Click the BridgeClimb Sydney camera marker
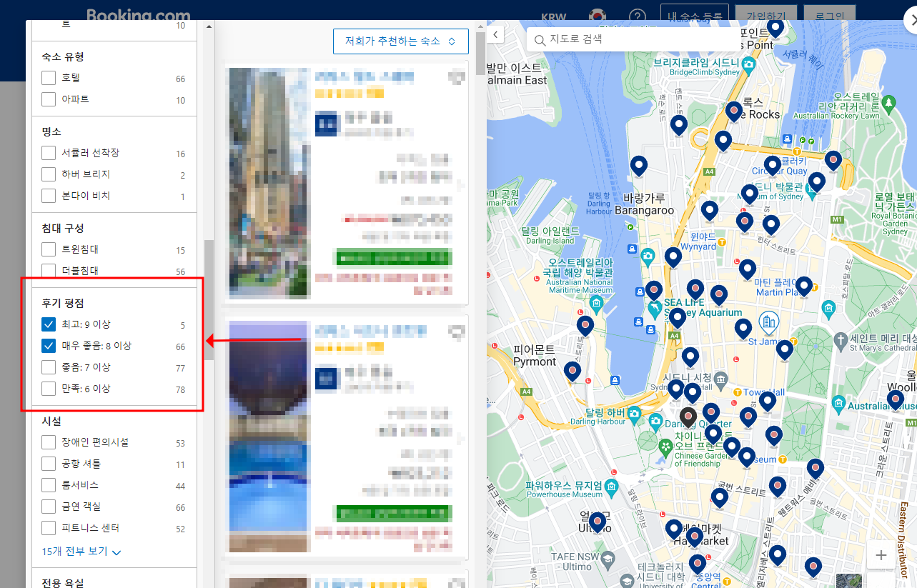The height and width of the screenshot is (588, 917). pyautogui.click(x=748, y=65)
